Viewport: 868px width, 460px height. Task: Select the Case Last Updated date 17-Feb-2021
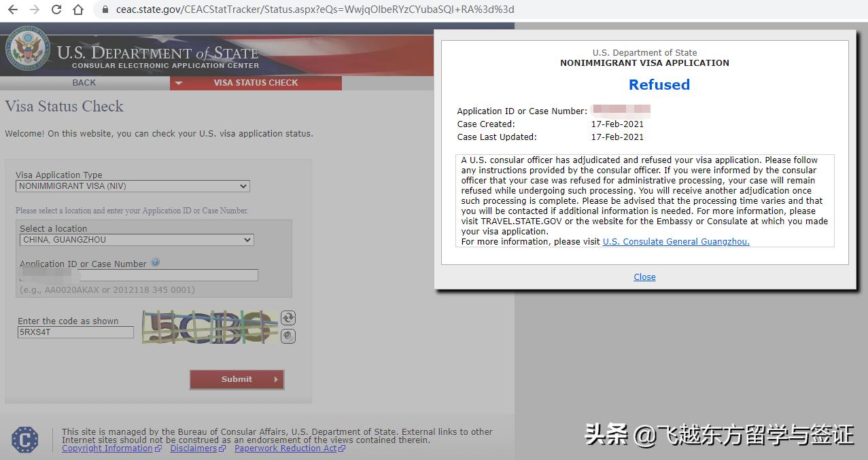click(x=617, y=137)
